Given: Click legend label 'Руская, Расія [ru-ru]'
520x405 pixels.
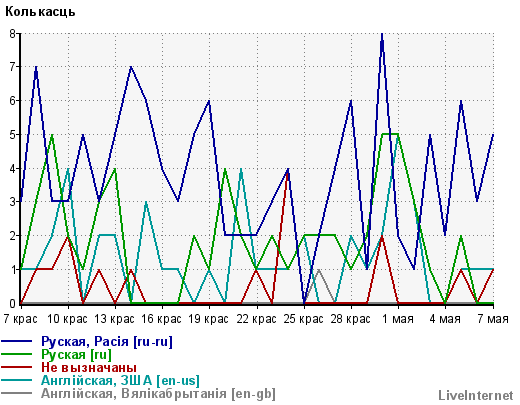Looking at the screenshot, I should point(107,341).
